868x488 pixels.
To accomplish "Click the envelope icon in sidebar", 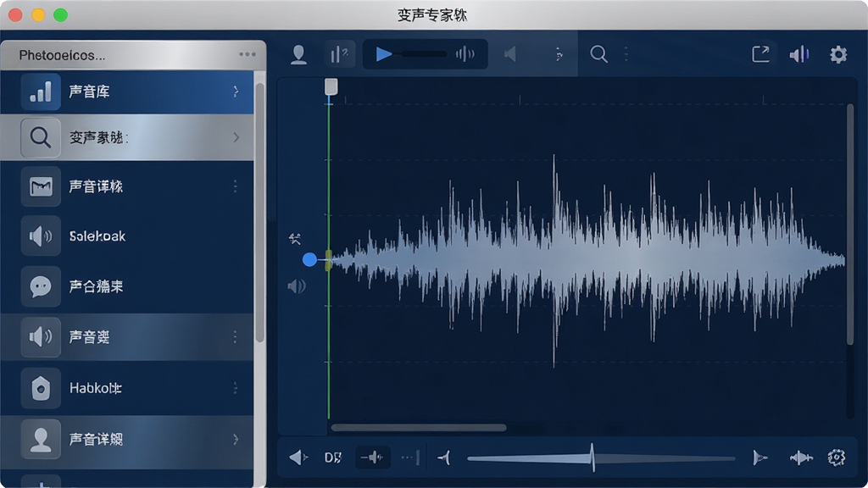I will pyautogui.click(x=41, y=186).
